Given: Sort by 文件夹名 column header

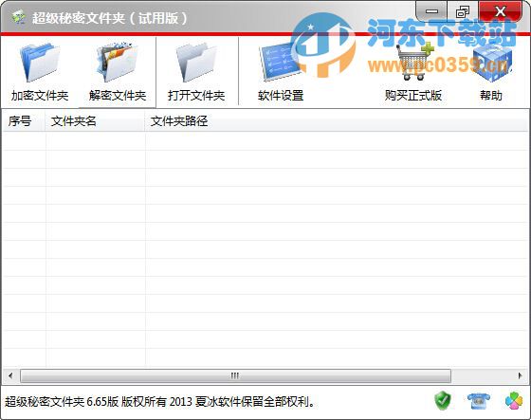Looking at the screenshot, I should [95, 121].
